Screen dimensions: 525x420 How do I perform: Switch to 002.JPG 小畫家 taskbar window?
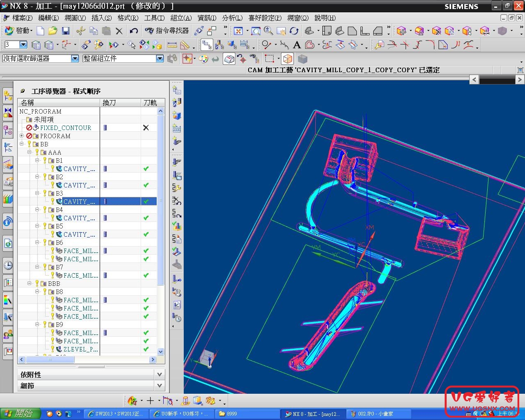[x=378, y=414]
